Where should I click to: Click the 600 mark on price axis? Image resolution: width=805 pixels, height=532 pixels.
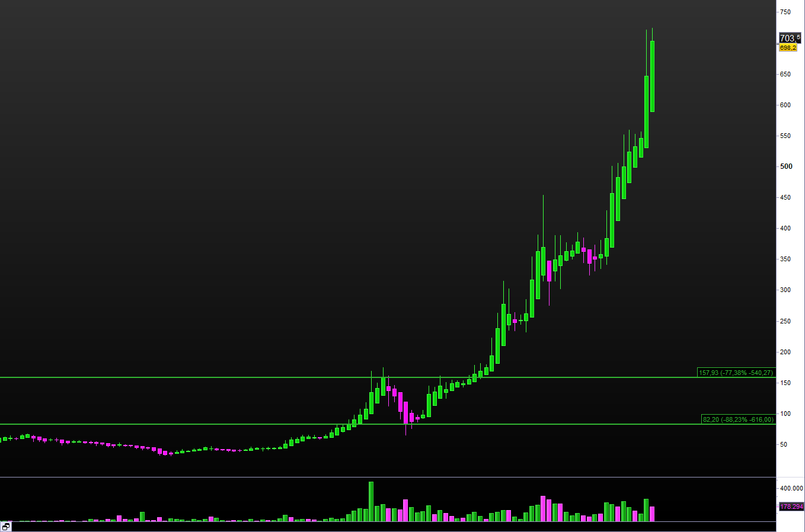[x=785, y=105]
